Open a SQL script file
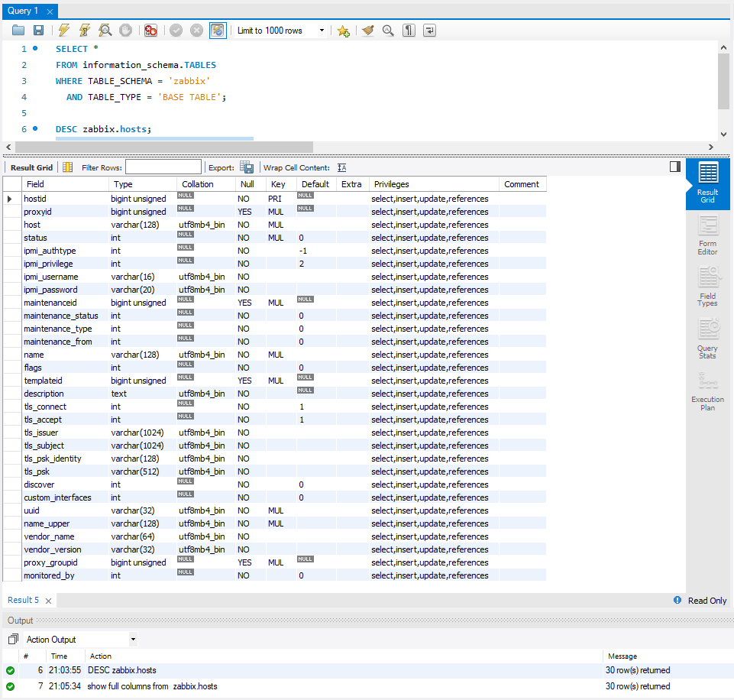This screenshot has height=700, width=734. click(x=18, y=31)
